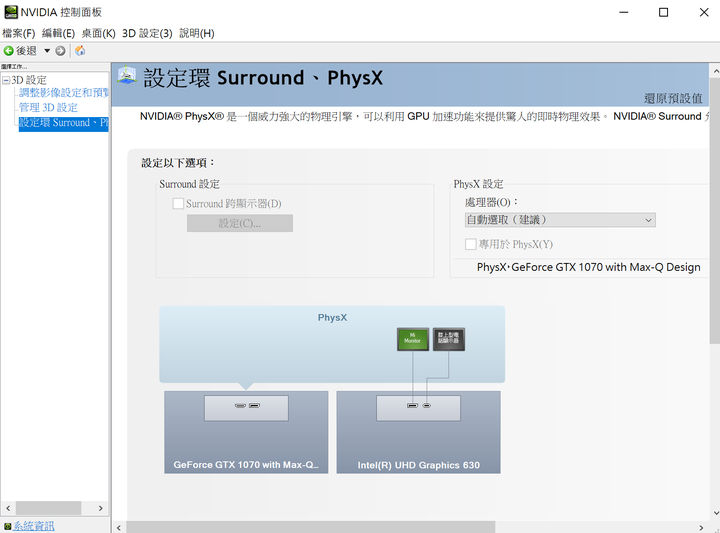The height and width of the screenshot is (533, 720).
Task: Click the GeForce GTX 1070 GPU block
Action: (246, 432)
